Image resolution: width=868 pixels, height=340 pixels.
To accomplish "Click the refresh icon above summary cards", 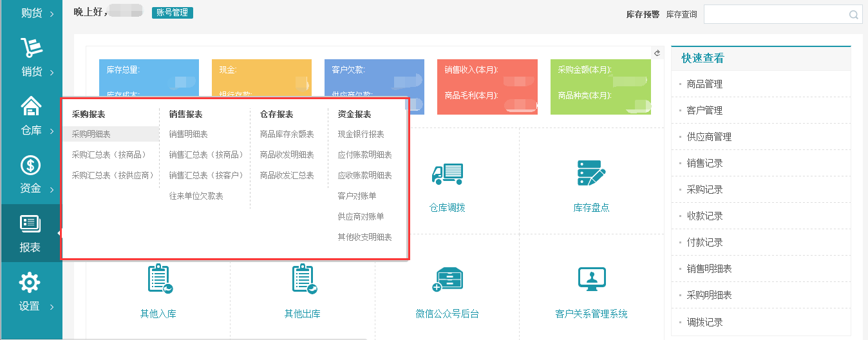I will [657, 53].
